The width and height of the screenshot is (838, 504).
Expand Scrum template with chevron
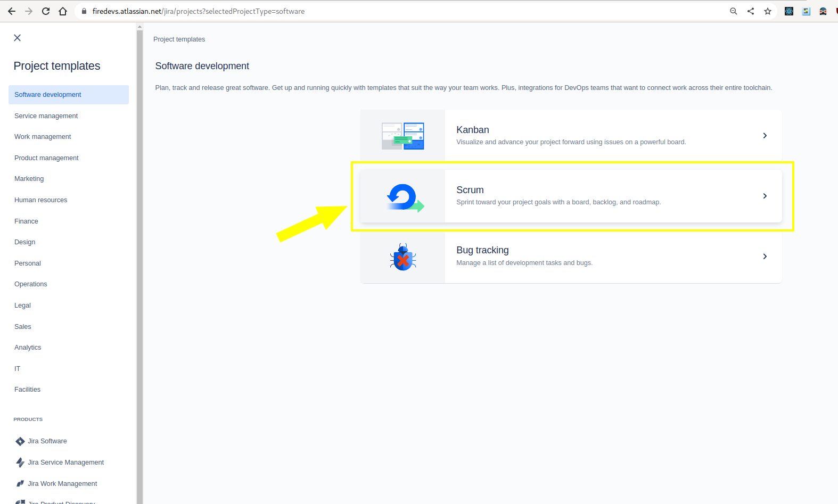(x=765, y=196)
